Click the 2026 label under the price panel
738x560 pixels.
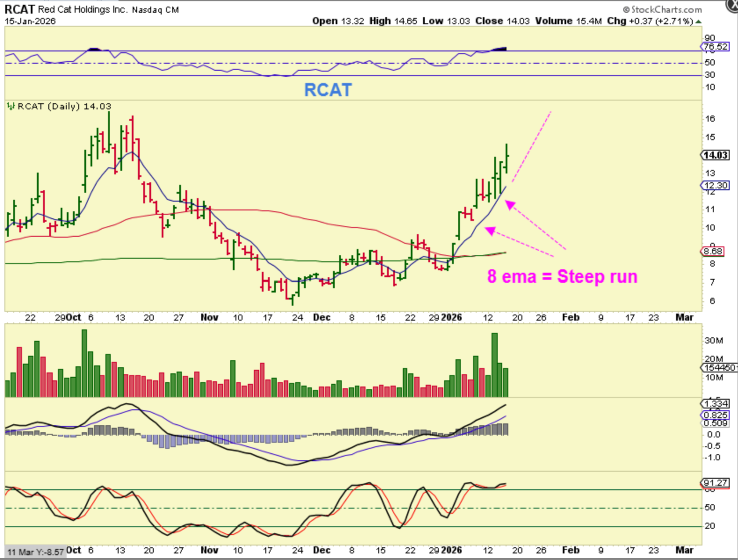pos(452,318)
